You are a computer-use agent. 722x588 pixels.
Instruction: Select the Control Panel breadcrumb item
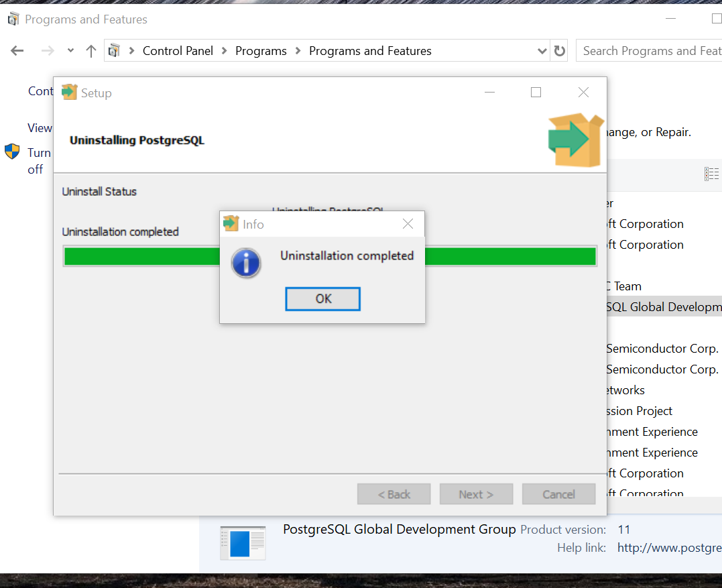pyautogui.click(x=178, y=51)
